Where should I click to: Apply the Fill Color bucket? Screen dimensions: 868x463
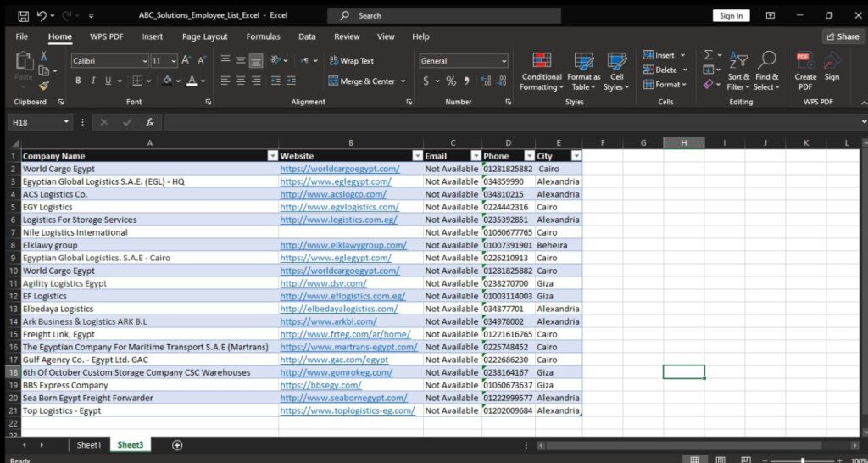point(167,81)
